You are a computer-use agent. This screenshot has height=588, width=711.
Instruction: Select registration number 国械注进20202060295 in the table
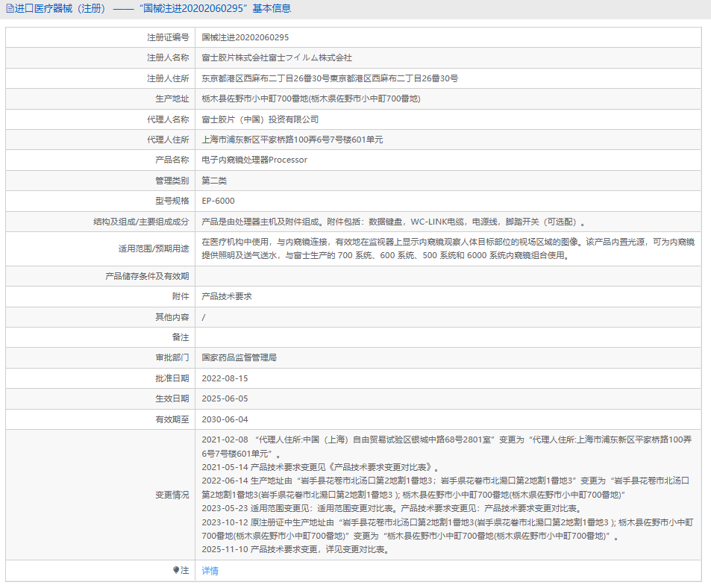coord(245,37)
